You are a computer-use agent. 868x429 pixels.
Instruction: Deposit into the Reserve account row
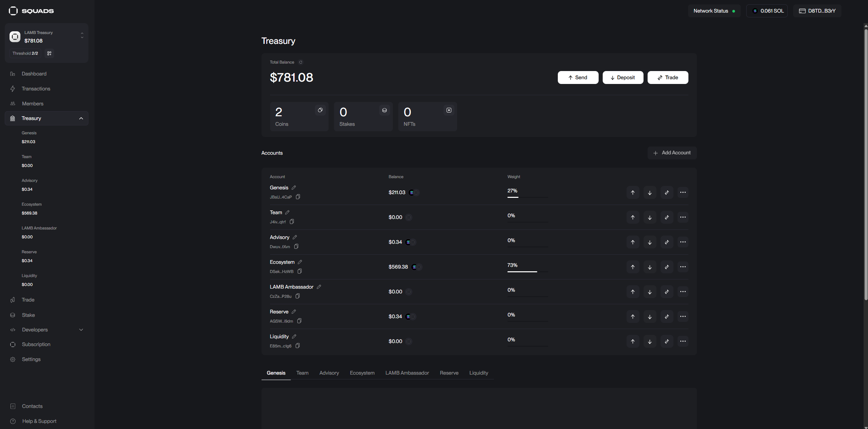650,316
